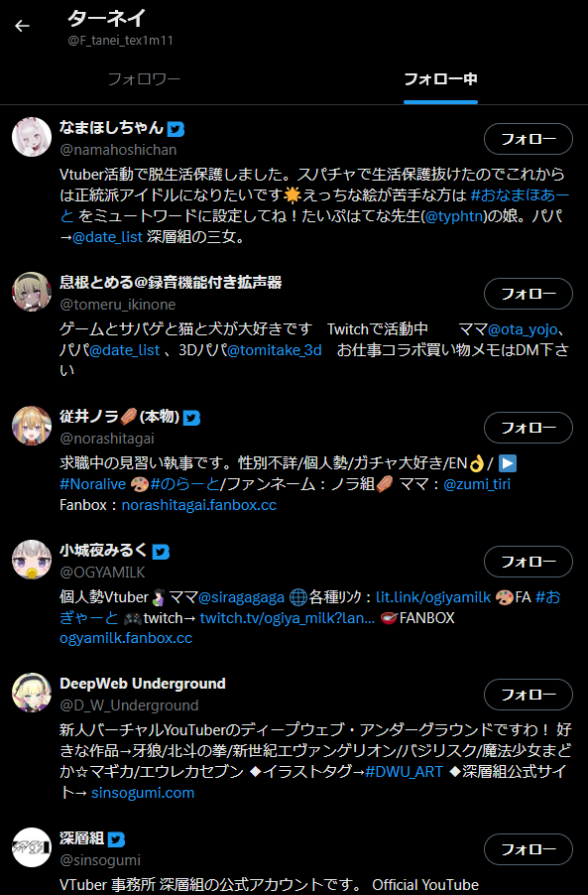The image size is (588, 895).
Task: Open the #DWU_ART hashtag
Action: pos(404,772)
